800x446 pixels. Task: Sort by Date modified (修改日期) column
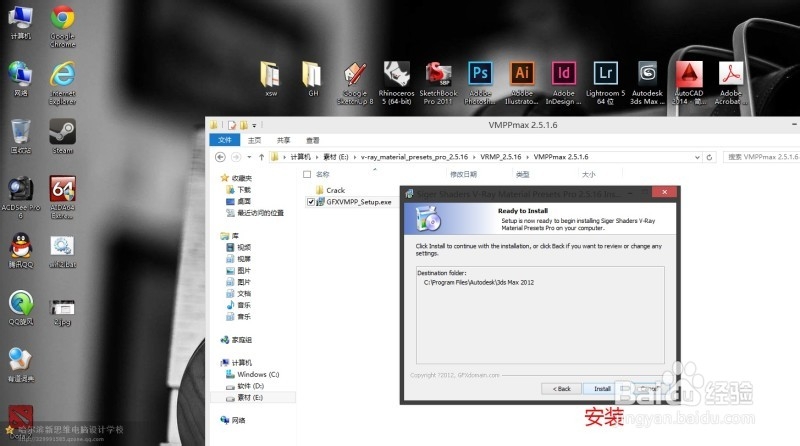click(x=463, y=175)
